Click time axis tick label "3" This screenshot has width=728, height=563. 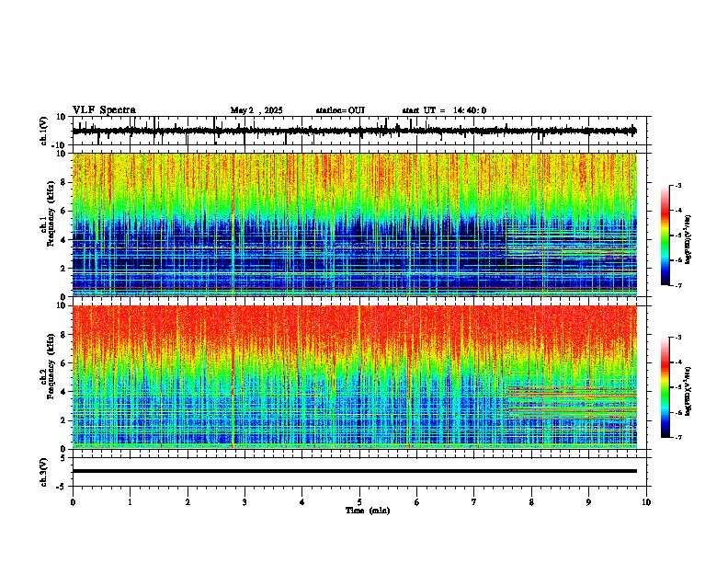pos(245,502)
